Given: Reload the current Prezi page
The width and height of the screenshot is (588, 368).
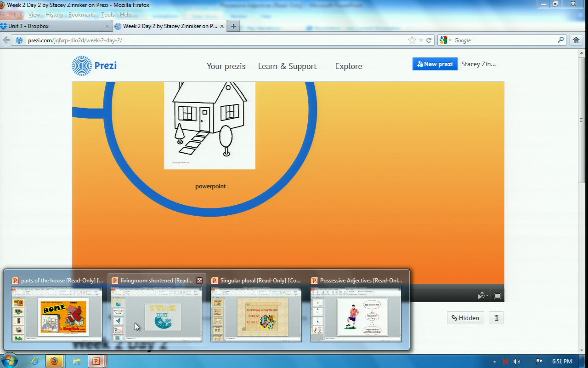Looking at the screenshot, I should pyautogui.click(x=429, y=40).
